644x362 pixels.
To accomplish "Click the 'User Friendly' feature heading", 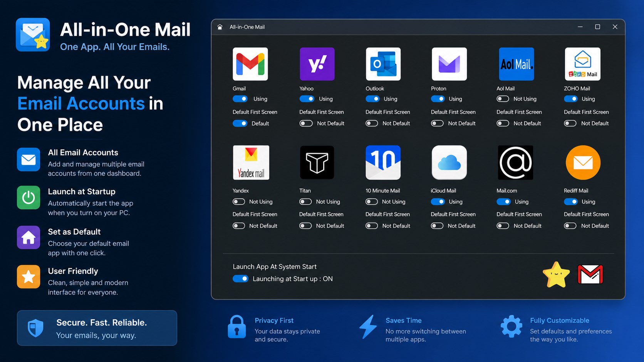I will (x=73, y=271).
